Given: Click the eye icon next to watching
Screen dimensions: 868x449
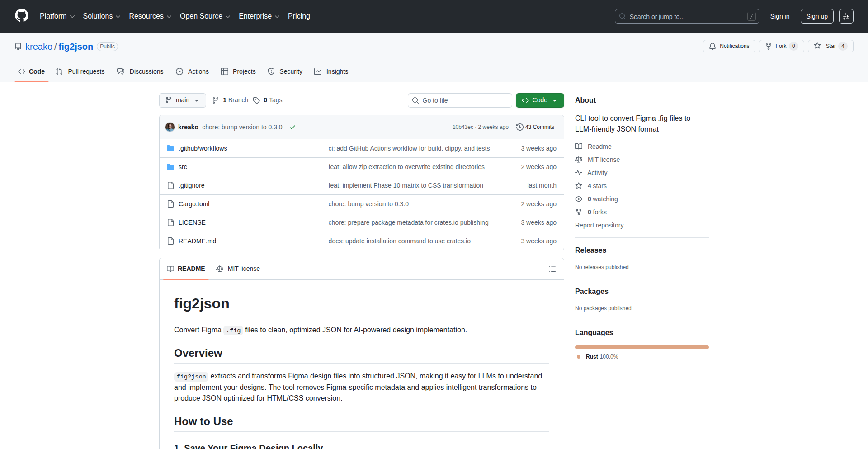Looking at the screenshot, I should [x=579, y=199].
